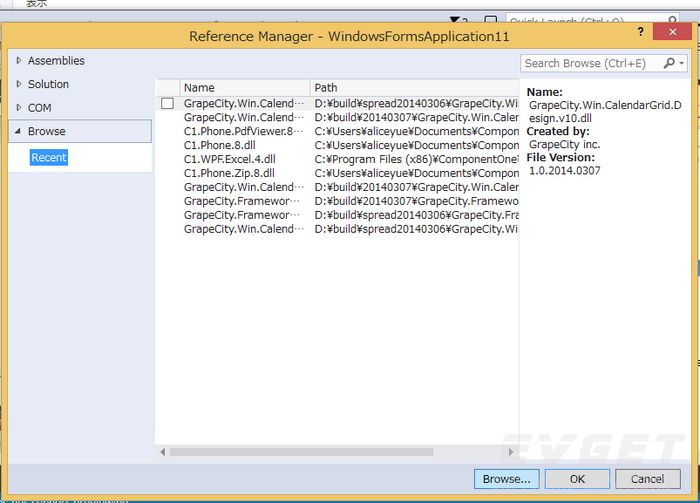Screen dimensions: 700x503
Task: Select the Solution category
Action: [x=48, y=84]
